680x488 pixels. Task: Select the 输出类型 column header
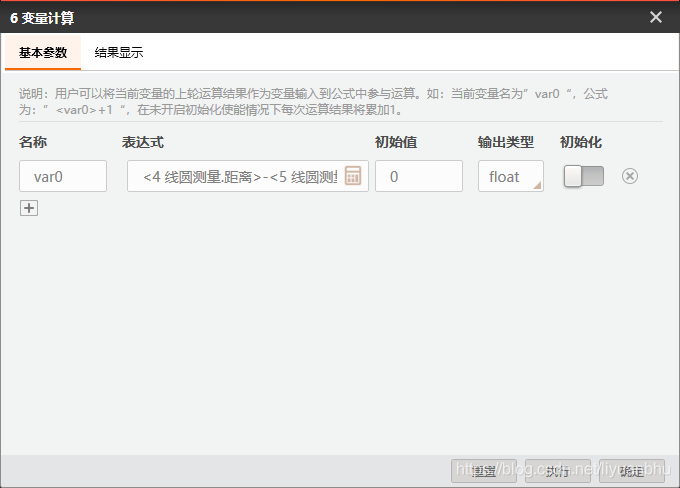click(x=506, y=142)
